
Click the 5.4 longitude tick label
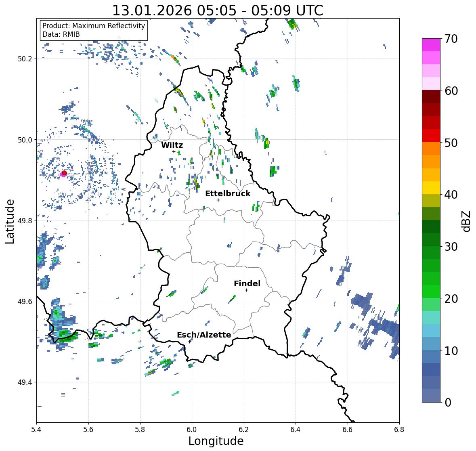pos(37,430)
